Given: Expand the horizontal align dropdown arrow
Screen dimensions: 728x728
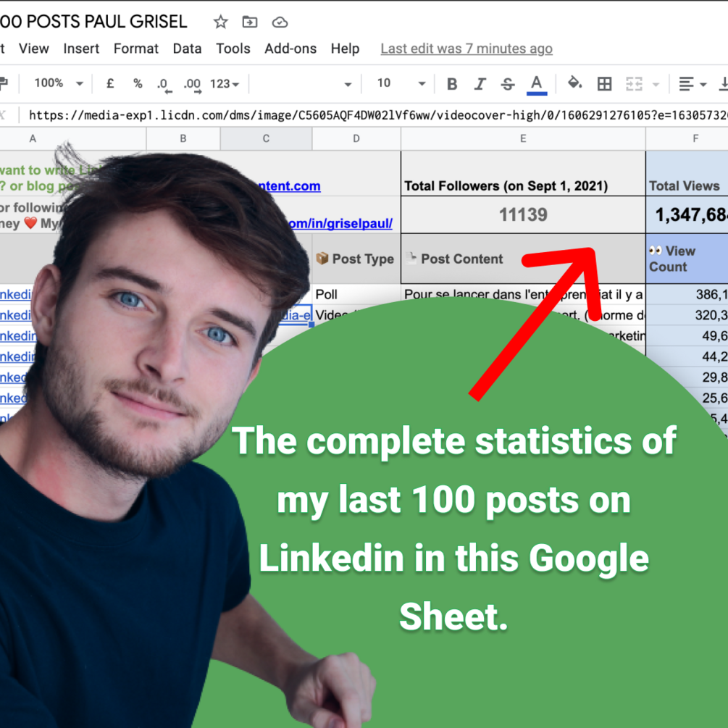Looking at the screenshot, I should (703, 85).
